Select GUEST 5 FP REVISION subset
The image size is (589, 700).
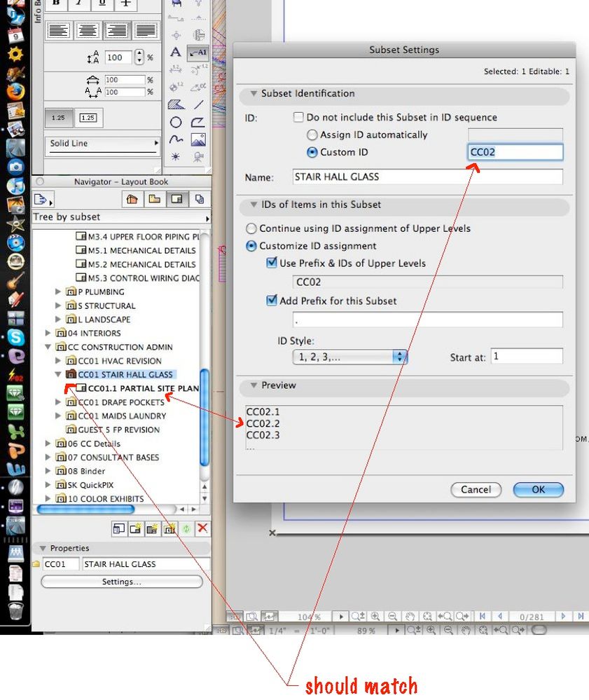click(x=113, y=430)
